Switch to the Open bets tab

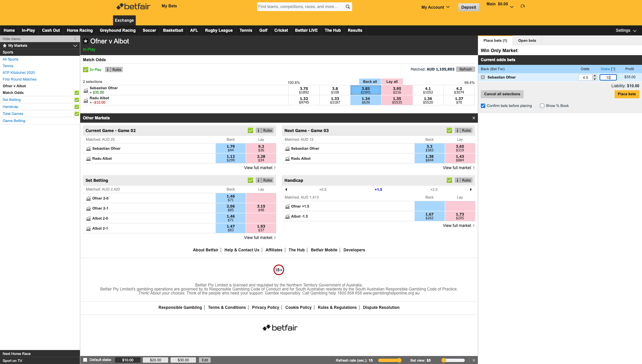click(x=527, y=40)
